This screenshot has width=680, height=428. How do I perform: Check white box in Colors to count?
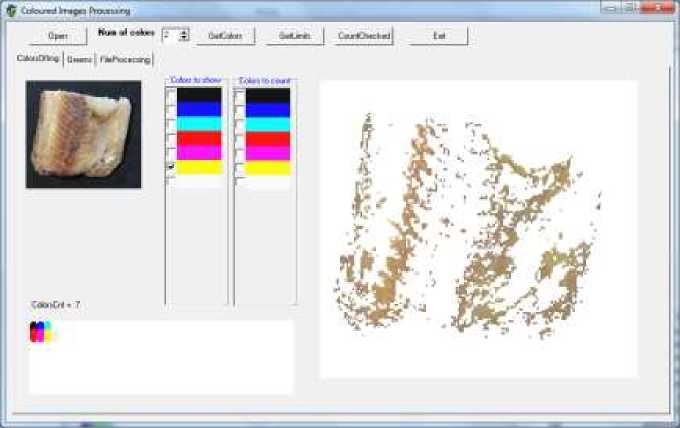coord(239,182)
